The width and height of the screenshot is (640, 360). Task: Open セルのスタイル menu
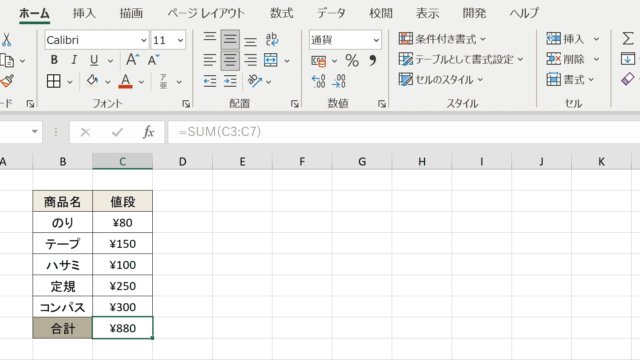pyautogui.click(x=441, y=79)
